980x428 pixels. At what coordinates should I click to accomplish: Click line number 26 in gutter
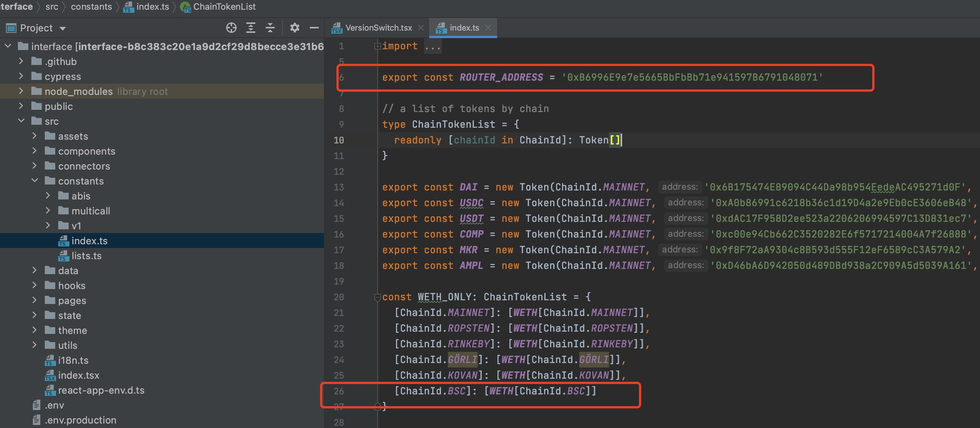coord(338,391)
